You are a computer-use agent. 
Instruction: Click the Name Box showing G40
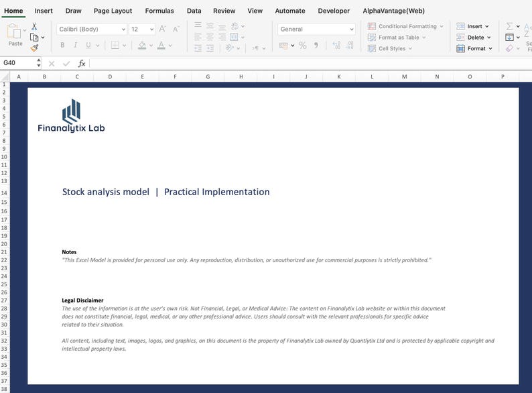(19, 63)
